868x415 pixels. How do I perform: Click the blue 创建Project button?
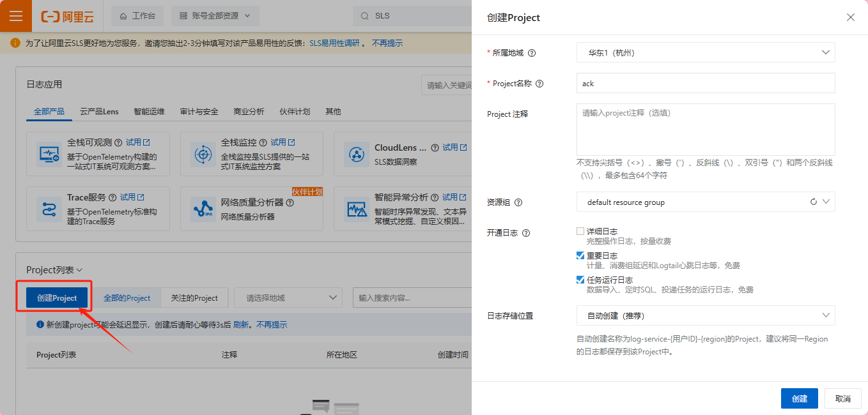click(57, 298)
